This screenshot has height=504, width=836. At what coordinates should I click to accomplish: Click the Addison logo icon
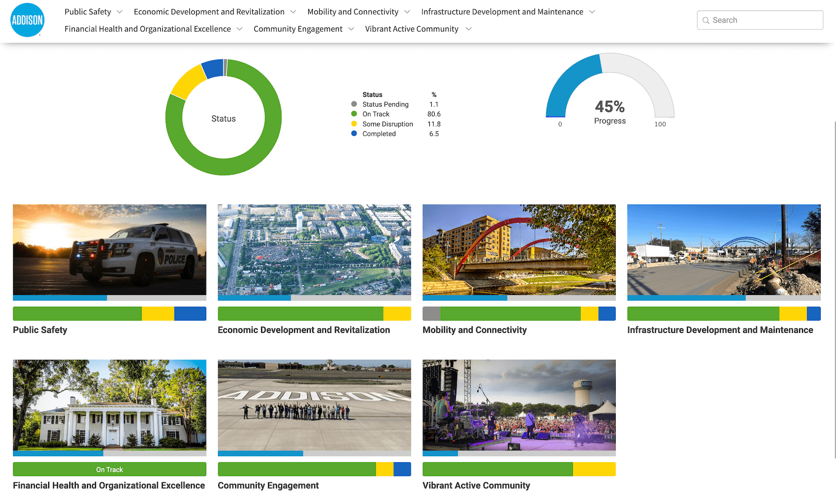click(x=28, y=20)
